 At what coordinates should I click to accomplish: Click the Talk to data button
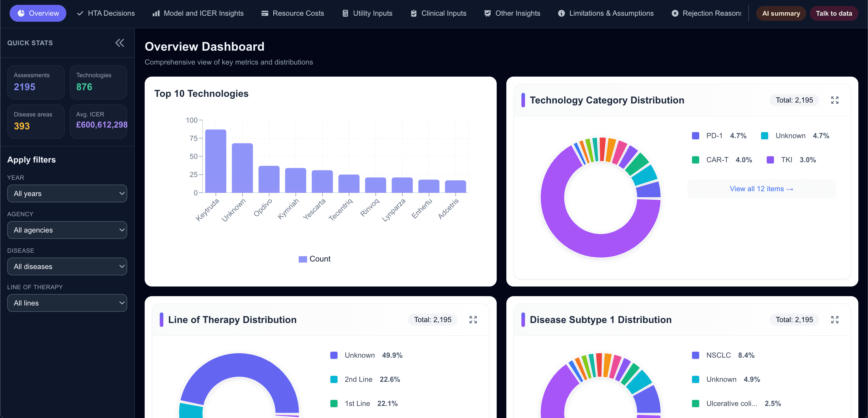[x=834, y=14]
